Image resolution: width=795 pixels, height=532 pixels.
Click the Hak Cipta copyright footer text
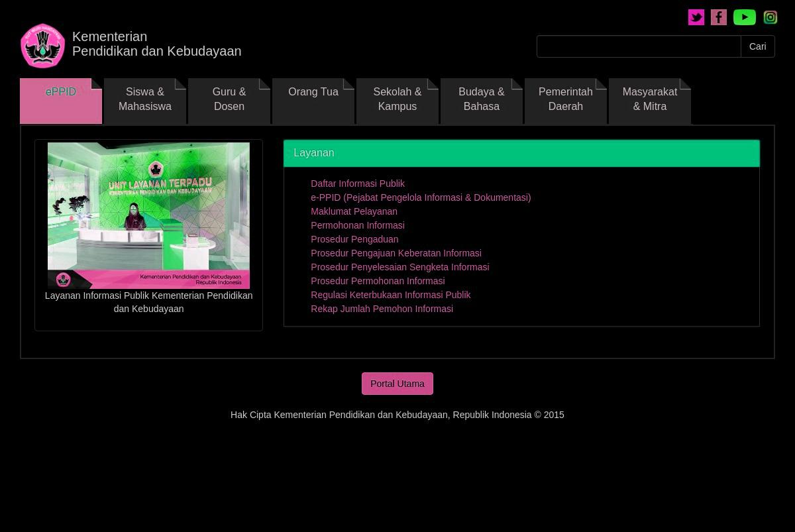pos(397,415)
